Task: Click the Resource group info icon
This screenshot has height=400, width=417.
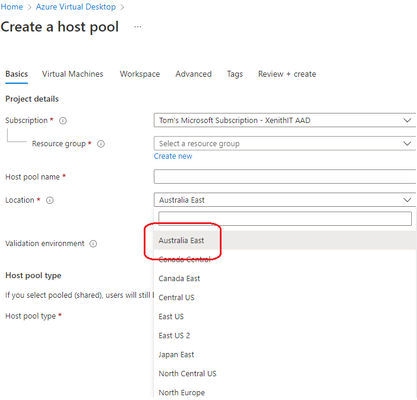Action: [x=101, y=144]
